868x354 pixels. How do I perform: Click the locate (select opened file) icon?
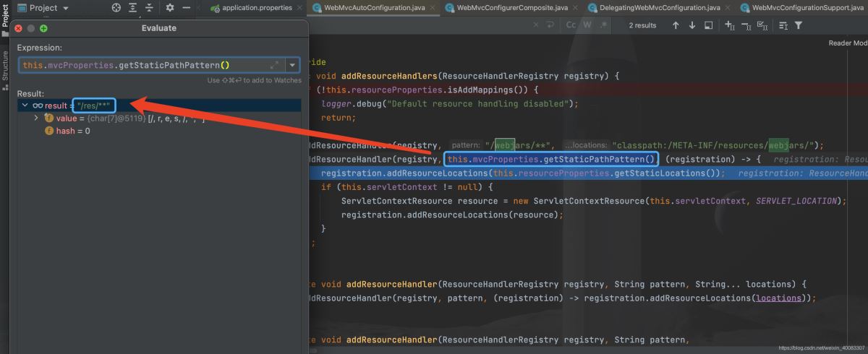click(x=116, y=8)
